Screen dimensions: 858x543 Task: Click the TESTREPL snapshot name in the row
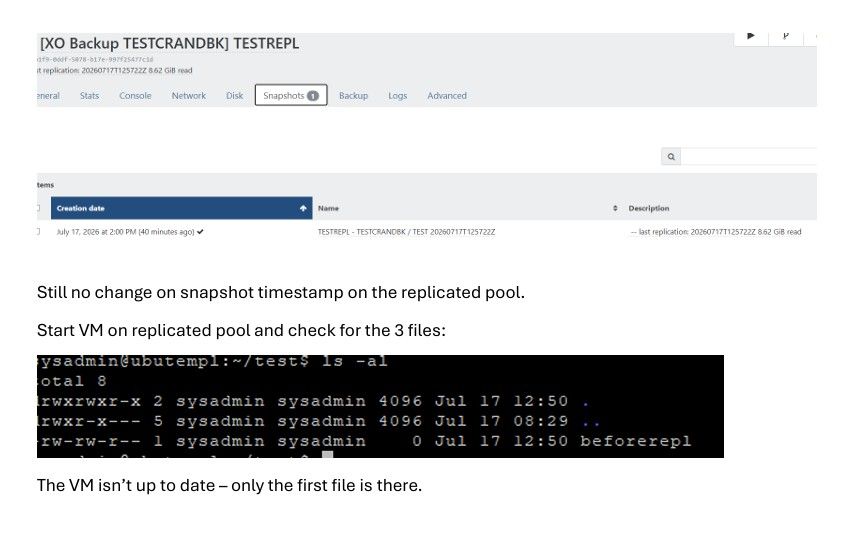[x=407, y=232]
